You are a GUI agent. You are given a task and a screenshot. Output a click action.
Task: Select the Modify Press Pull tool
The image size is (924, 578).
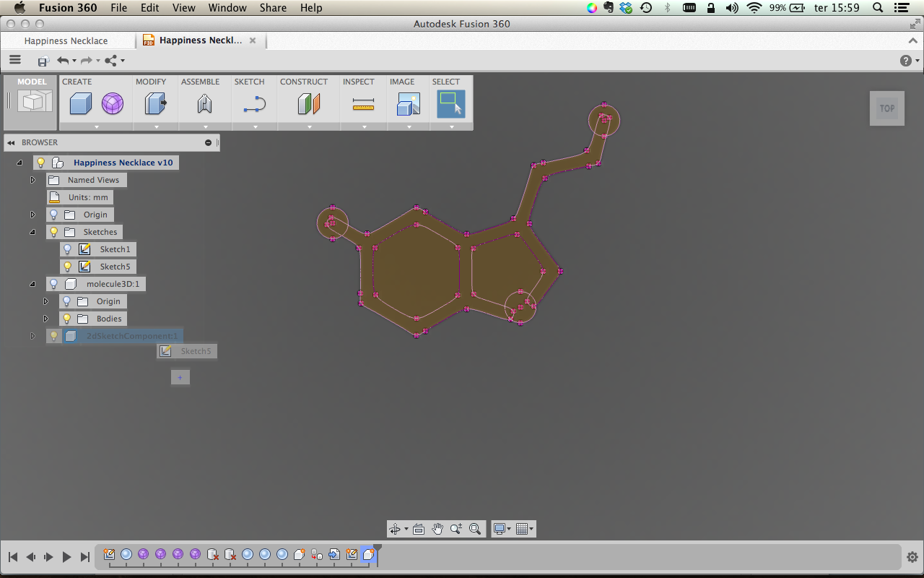tap(155, 104)
